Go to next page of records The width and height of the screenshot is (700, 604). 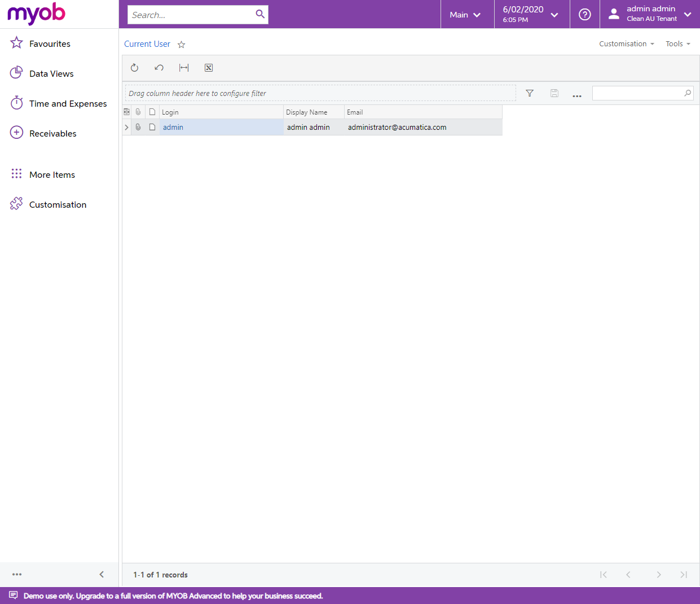point(658,575)
